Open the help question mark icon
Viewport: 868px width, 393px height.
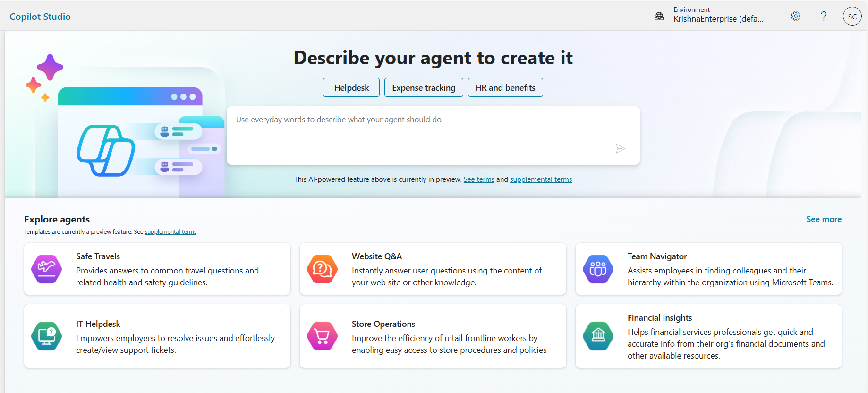[x=824, y=16]
